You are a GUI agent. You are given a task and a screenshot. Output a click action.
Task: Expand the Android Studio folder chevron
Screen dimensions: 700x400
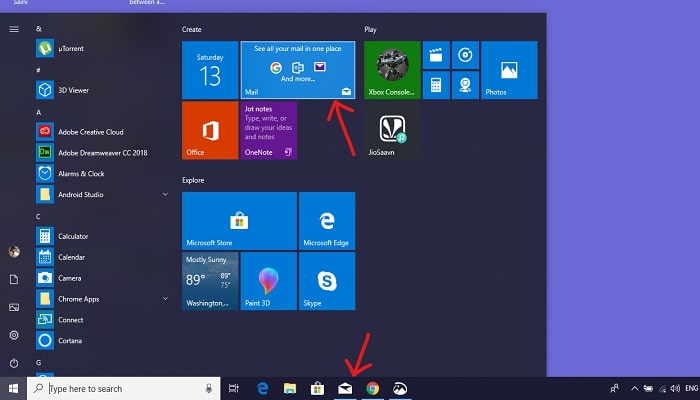(165, 194)
